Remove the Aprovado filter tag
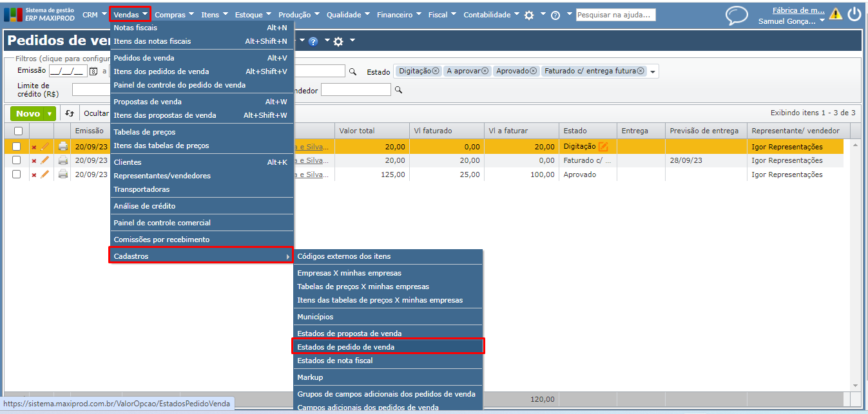The height and width of the screenshot is (414, 868). pos(533,71)
